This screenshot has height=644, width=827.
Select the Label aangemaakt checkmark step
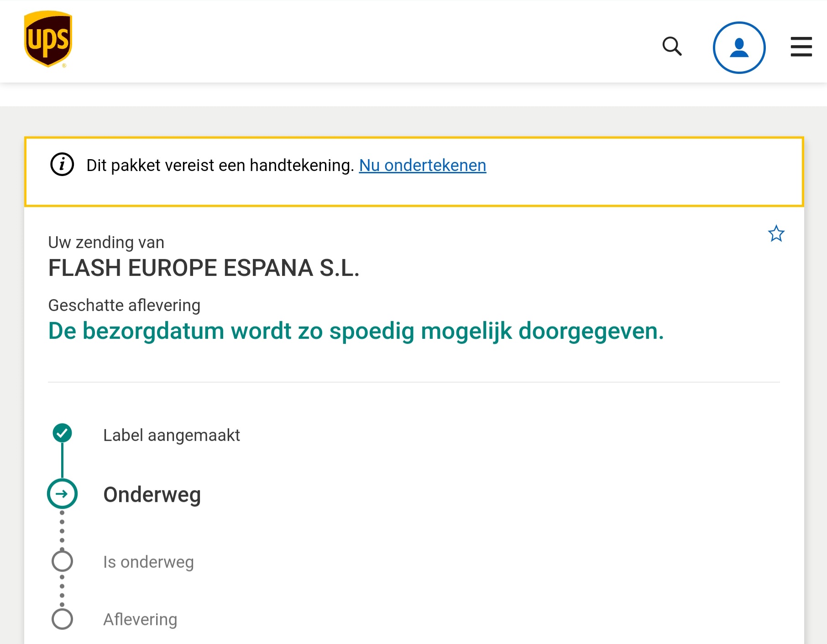62,433
